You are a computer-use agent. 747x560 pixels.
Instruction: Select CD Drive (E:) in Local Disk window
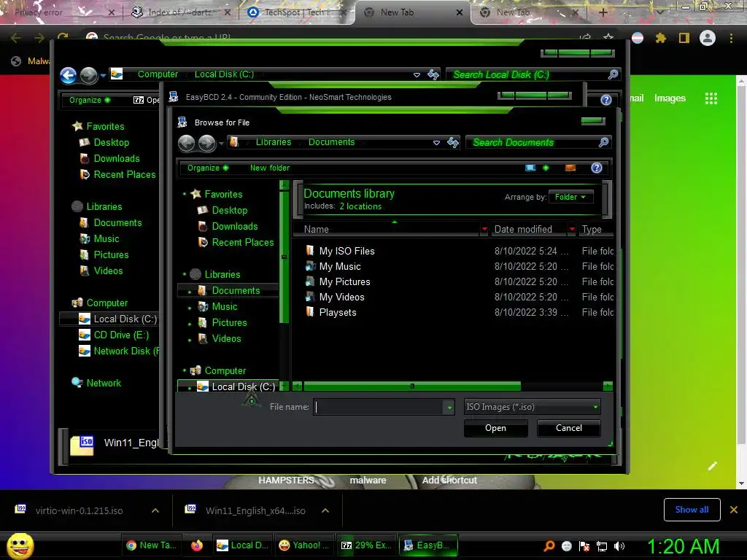pyautogui.click(x=121, y=335)
